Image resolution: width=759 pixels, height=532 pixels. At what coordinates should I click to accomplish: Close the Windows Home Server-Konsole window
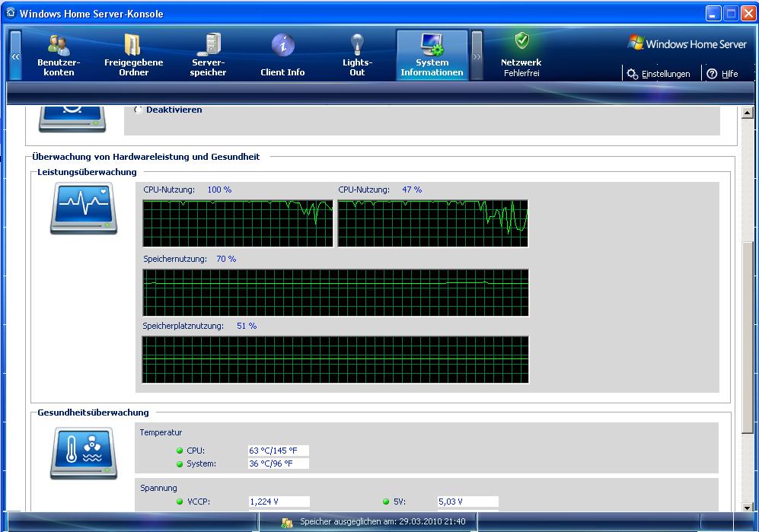[749, 14]
